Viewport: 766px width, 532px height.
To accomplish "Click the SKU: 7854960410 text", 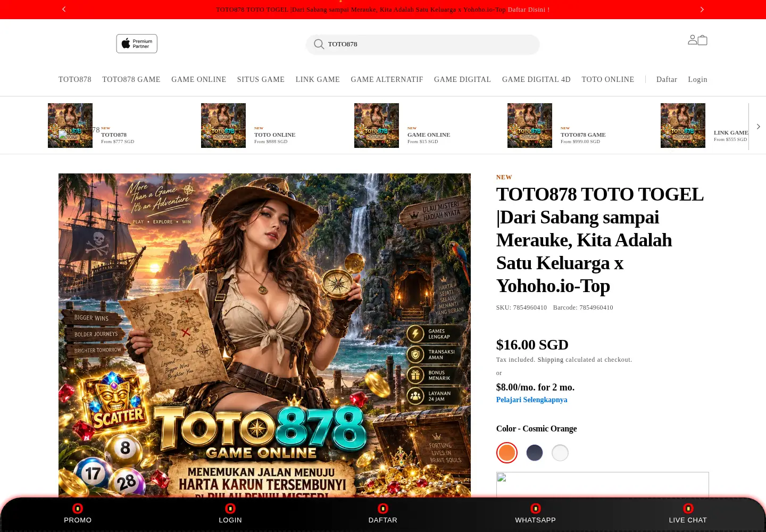I will pos(521,307).
